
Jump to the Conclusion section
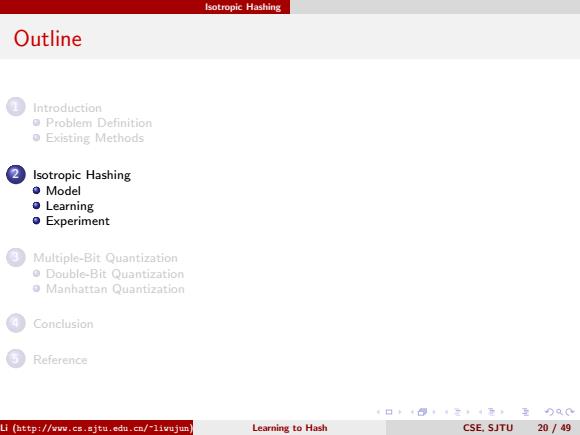63,324
